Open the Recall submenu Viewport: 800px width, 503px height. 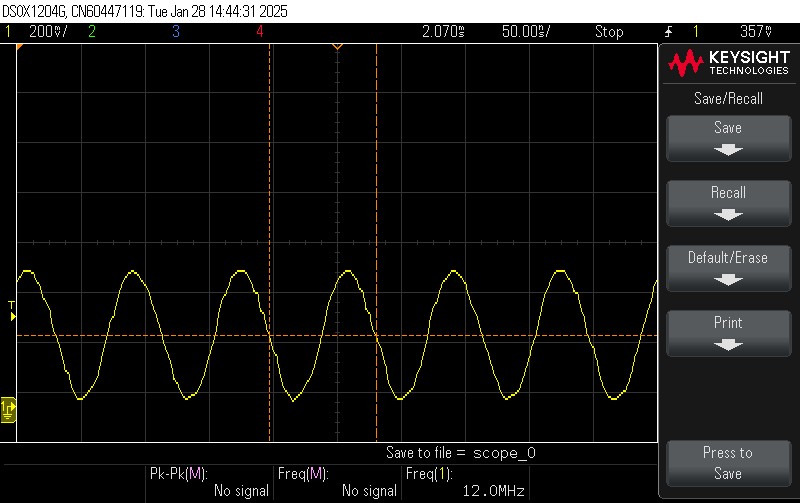tap(728, 203)
